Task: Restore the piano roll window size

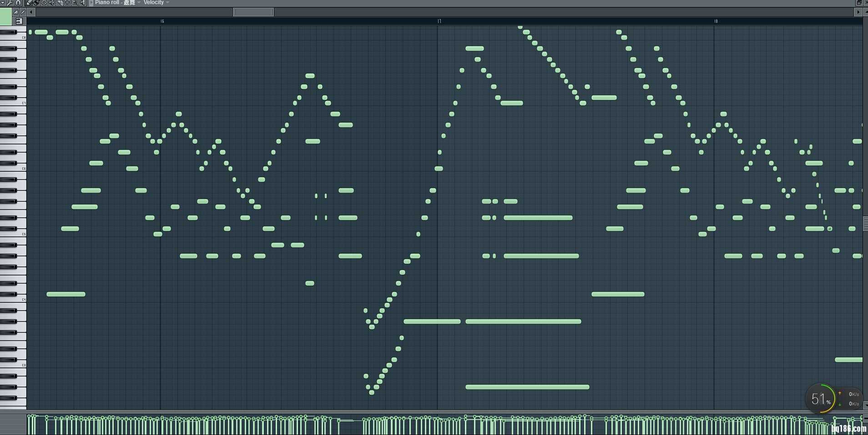Action: point(859,3)
